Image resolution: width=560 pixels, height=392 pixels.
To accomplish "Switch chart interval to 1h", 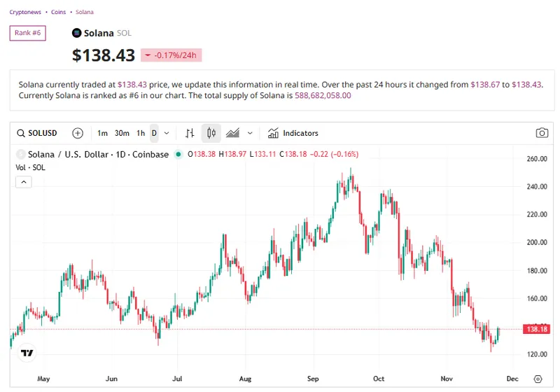I will (x=141, y=133).
